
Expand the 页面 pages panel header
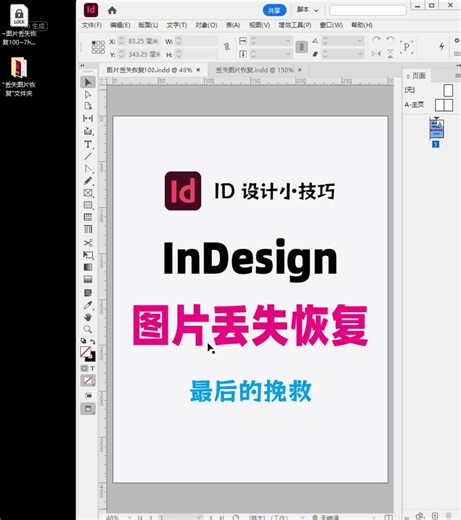(x=416, y=76)
